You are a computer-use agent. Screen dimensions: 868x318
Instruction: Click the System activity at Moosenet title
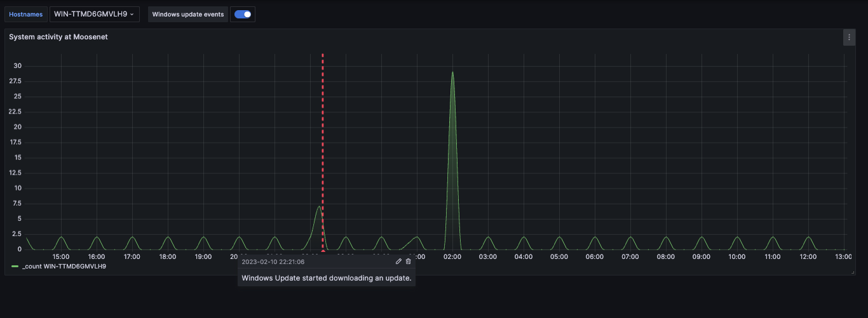coord(58,37)
